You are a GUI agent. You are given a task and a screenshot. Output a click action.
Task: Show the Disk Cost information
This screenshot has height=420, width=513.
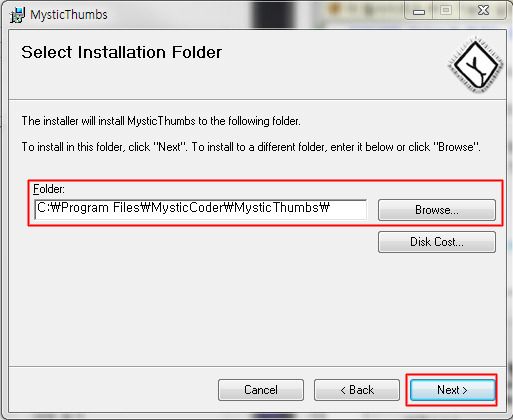coord(437,242)
